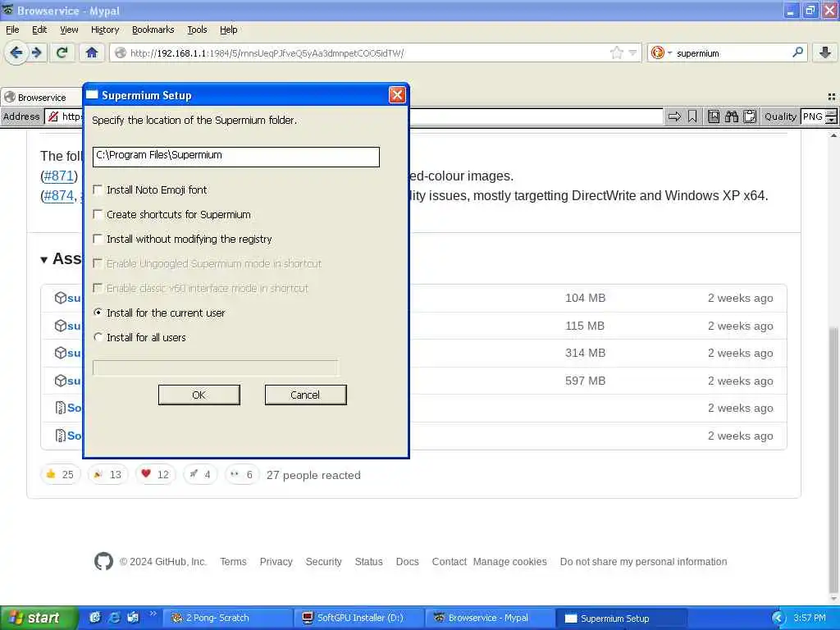This screenshot has width=840, height=630.
Task: Switch to 2 Pong- Scratch taskbar item
Action: click(227, 618)
